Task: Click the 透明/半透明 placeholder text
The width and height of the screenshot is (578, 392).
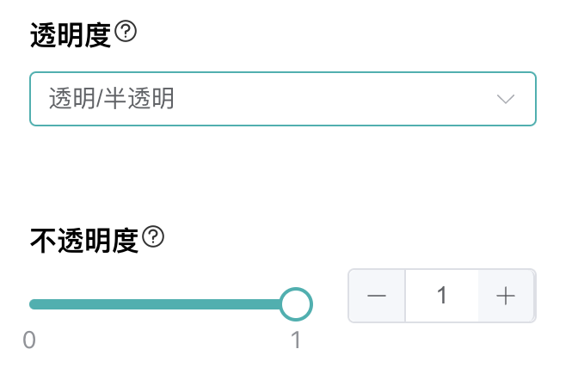Action: 112,99
